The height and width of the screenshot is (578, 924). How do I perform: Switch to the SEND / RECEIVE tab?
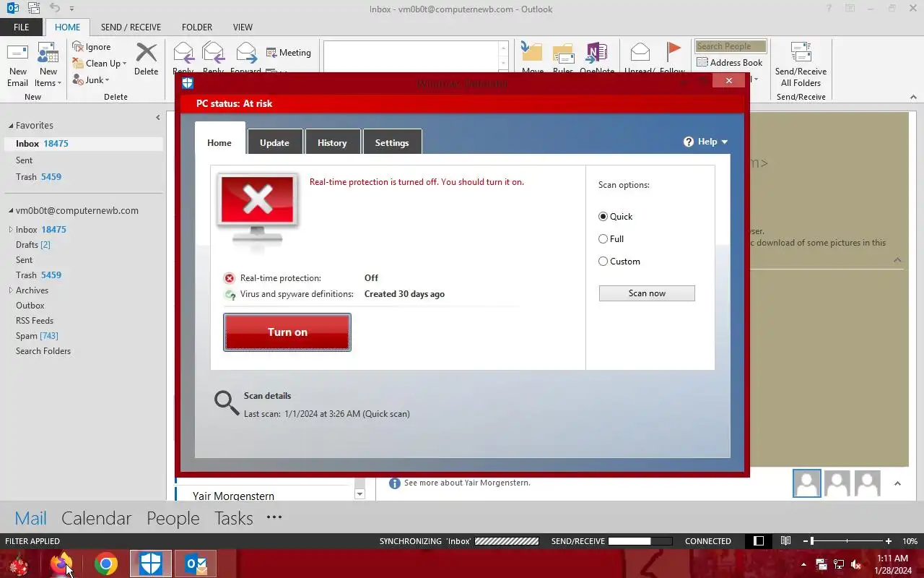[131, 27]
